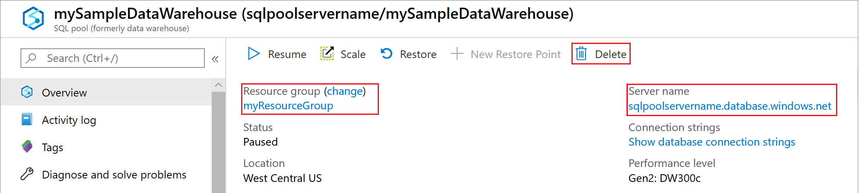868x193 pixels.
Task: Click the Delete trash can icon
Action: pyautogui.click(x=581, y=54)
